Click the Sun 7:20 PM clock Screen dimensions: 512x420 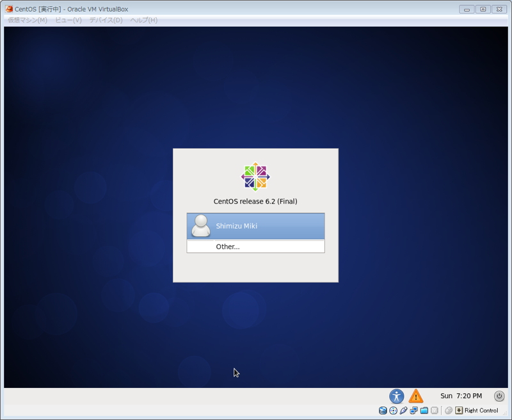[461, 396]
